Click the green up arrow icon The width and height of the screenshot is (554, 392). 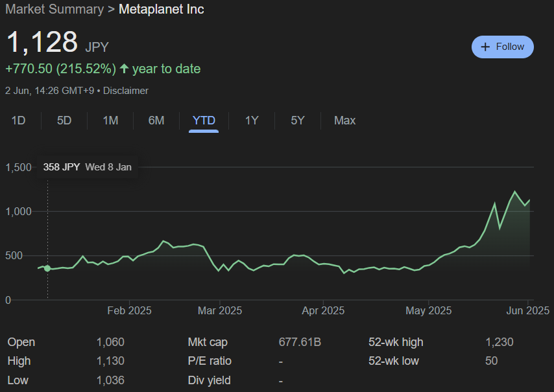click(124, 69)
